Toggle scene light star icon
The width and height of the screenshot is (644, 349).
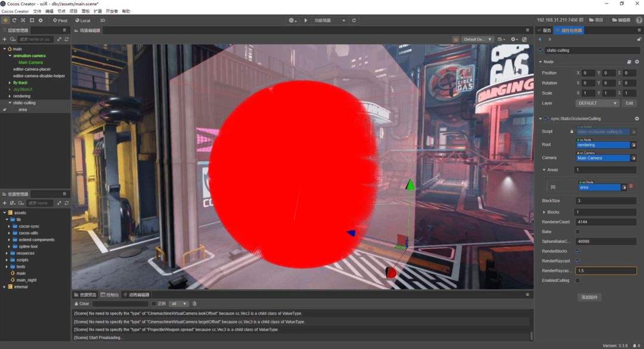pyautogui.click(x=456, y=39)
